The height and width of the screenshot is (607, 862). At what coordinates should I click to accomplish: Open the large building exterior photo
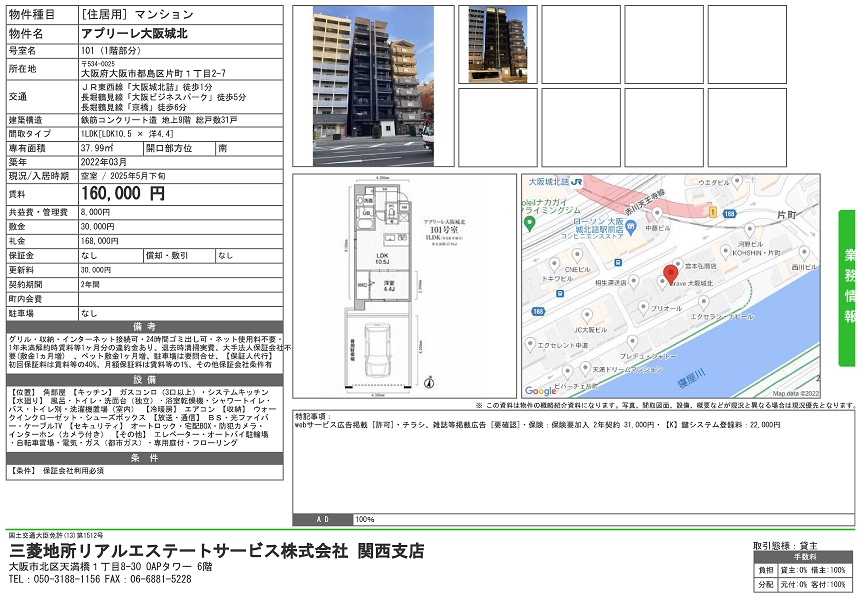click(373, 86)
